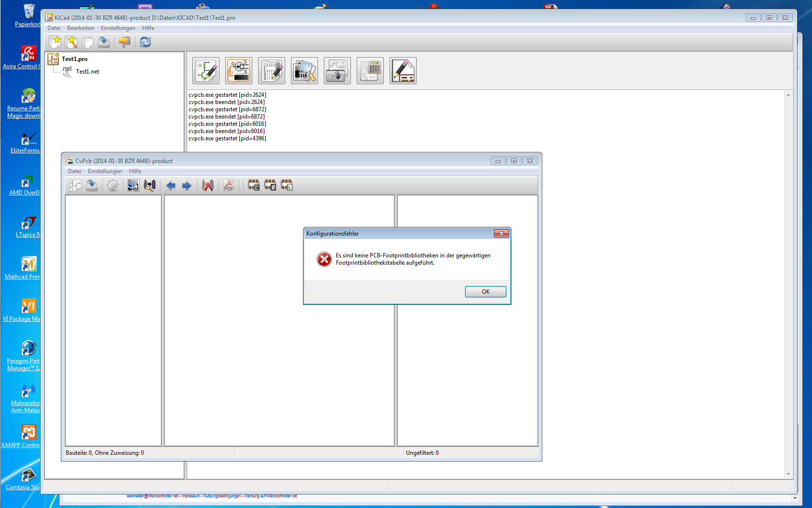Open LTspice IV desktop shortcut
The height and width of the screenshot is (508, 812).
28,226
